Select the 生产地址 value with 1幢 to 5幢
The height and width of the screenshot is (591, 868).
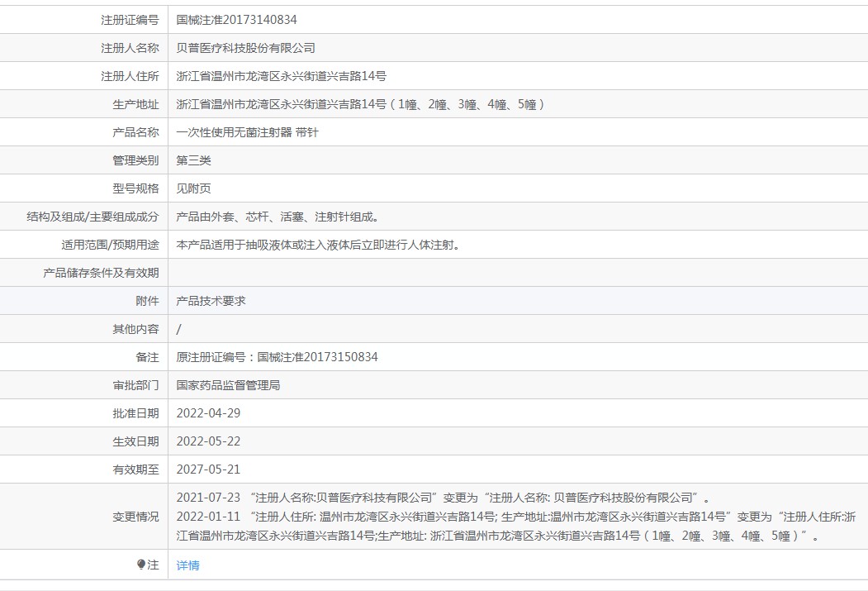[360, 104]
